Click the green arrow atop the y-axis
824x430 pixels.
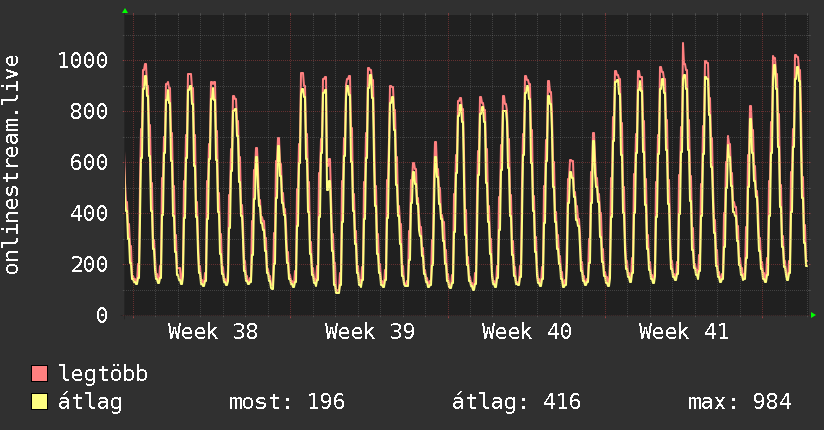tap(125, 11)
